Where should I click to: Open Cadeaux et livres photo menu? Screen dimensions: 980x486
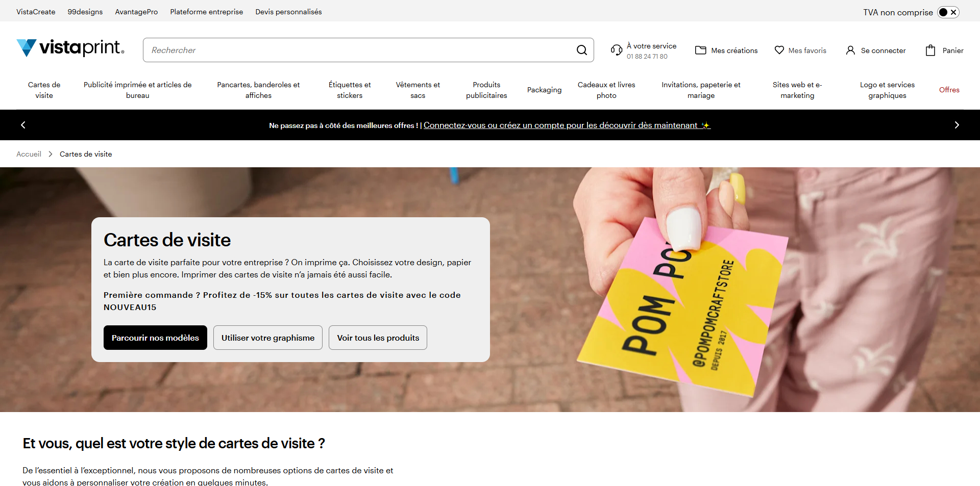click(606, 90)
